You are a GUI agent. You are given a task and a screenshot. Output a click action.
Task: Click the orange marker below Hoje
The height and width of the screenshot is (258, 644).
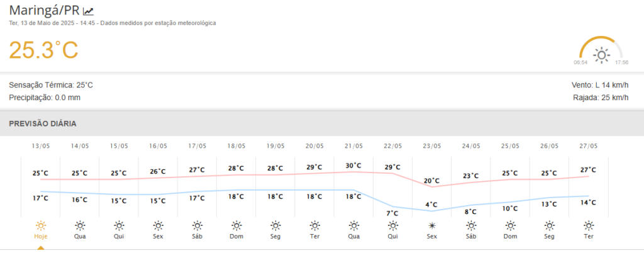point(41,248)
